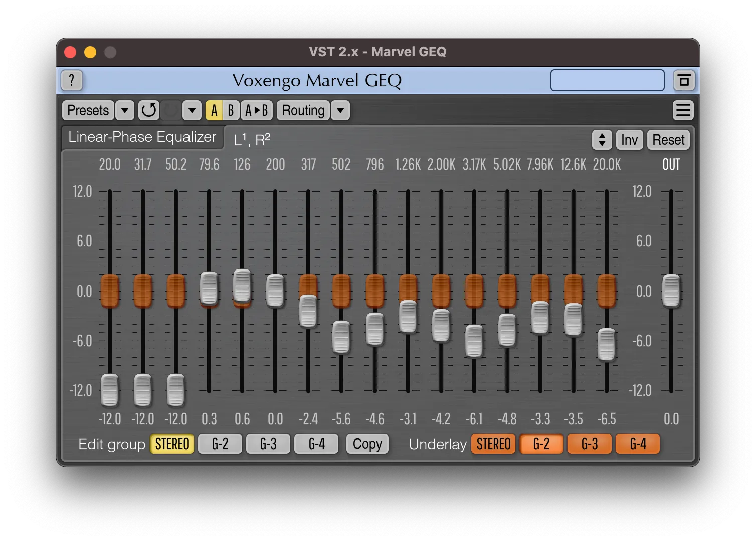
Task: Click the 796 Hz band fader handle
Action: tap(375, 329)
